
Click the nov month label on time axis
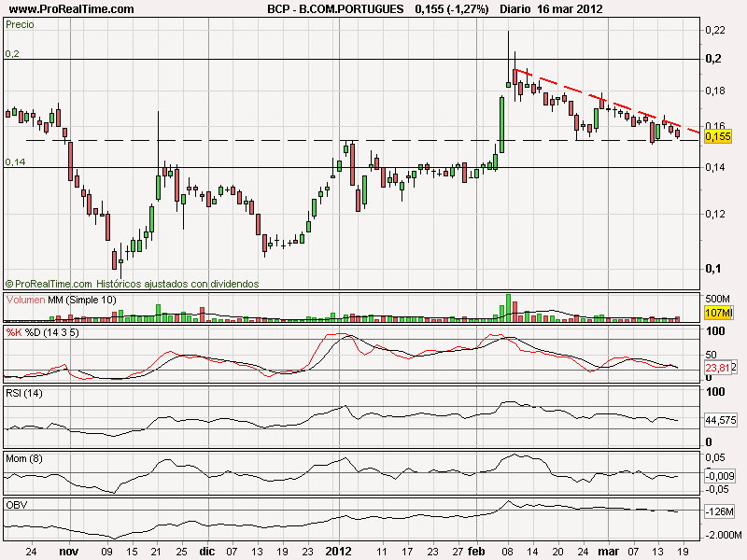point(68,552)
